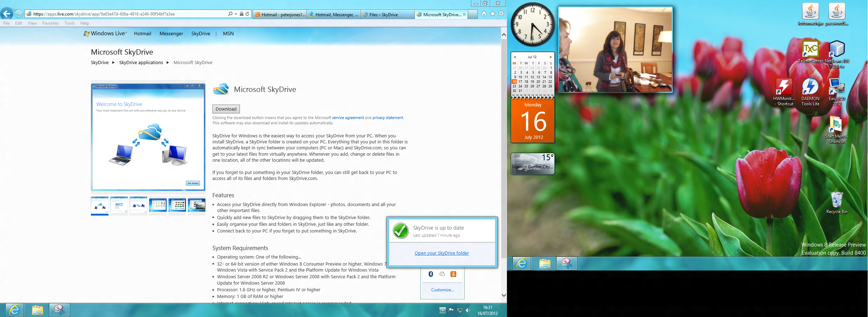This screenshot has width=868, height=317.
Task: Click the browser Back arrow button
Action: (x=7, y=14)
